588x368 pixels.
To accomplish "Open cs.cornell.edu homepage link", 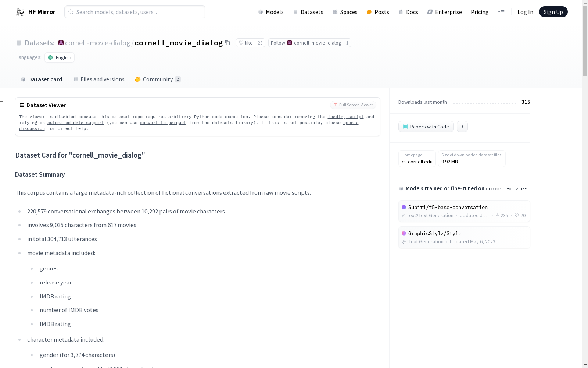I will coord(417,162).
